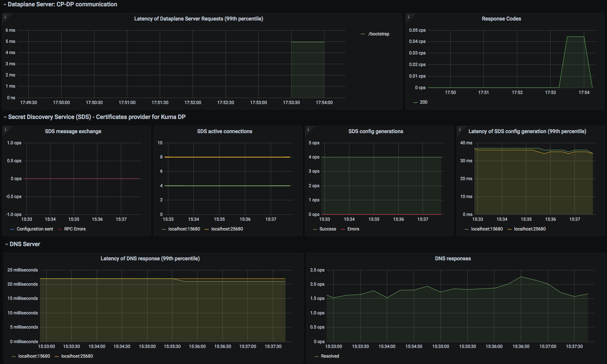Open Latency of DNS response panel title menu
Viewport: 607px width, 364px height.
pyautogui.click(x=150, y=258)
